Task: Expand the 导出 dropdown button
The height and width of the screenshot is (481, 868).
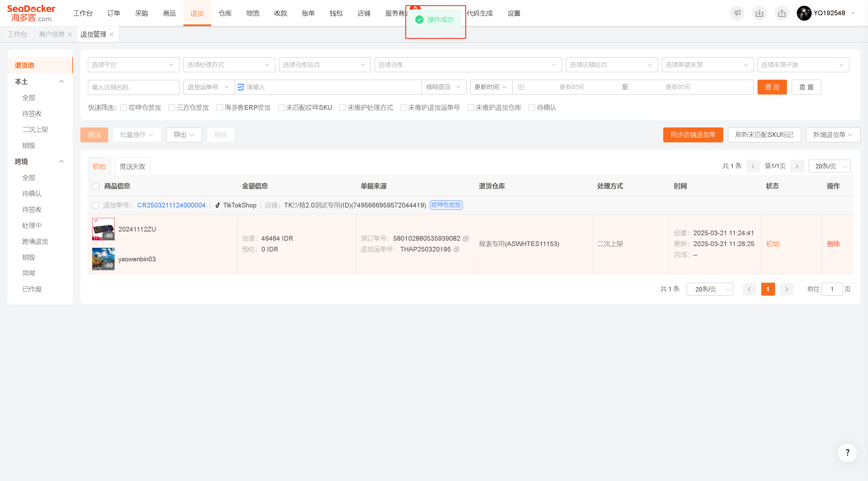Action: point(184,135)
